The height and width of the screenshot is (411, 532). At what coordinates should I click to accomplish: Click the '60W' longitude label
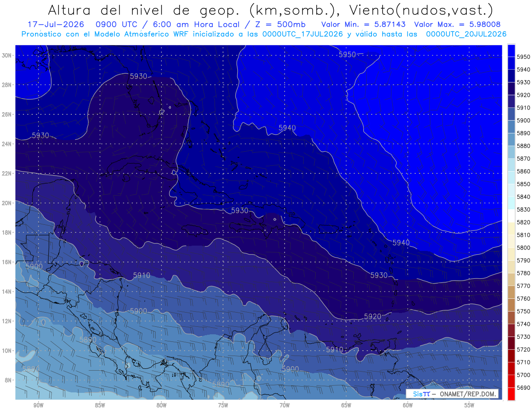pos(408,405)
